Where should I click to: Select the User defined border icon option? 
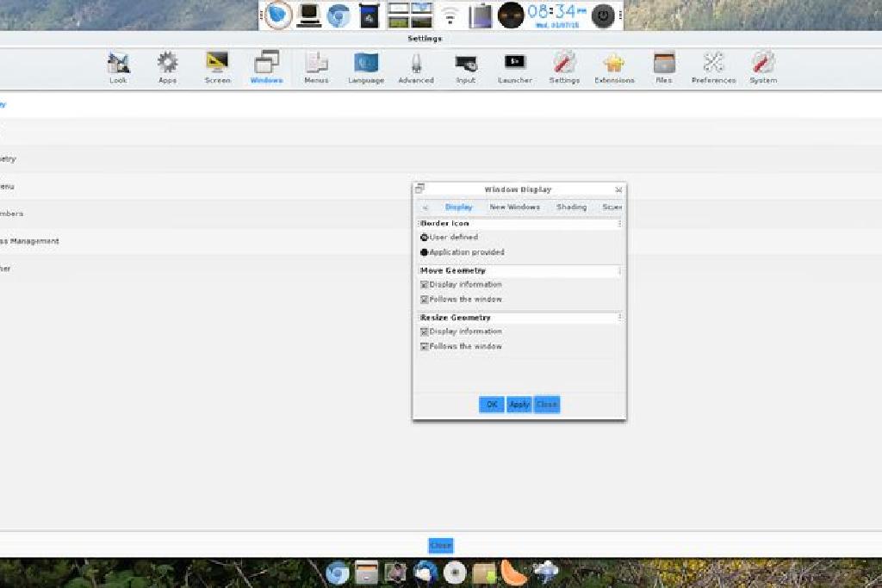(x=424, y=237)
